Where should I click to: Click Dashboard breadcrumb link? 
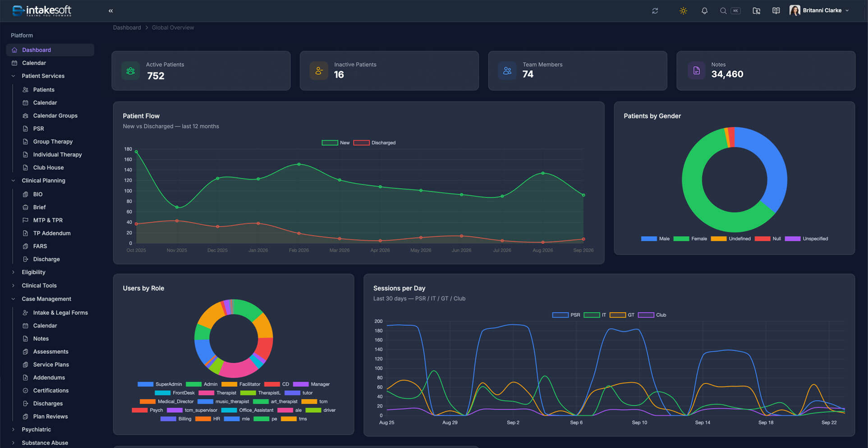127,28
